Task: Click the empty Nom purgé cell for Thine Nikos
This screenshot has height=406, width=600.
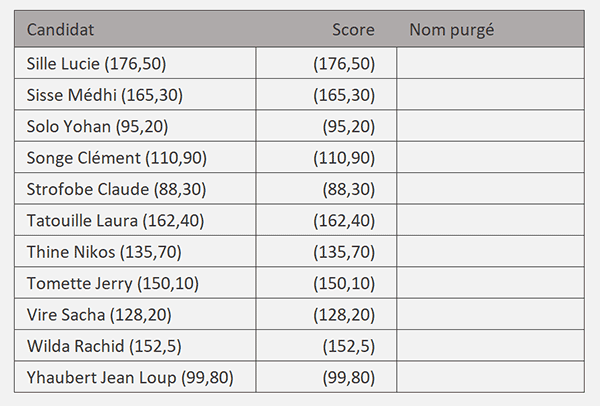Action: click(490, 253)
